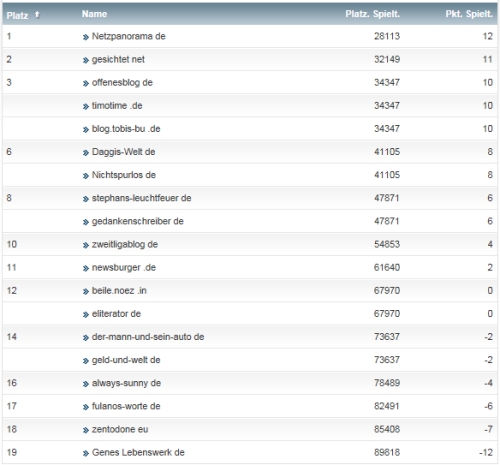Click the arrow icon before stephans-leuchtfeuer de
Viewport: 500px width, 465px height.
point(86,199)
